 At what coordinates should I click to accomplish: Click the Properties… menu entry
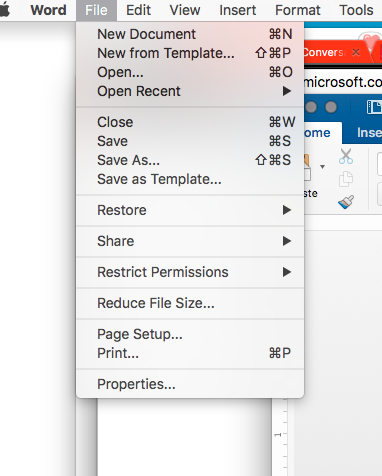point(190,384)
